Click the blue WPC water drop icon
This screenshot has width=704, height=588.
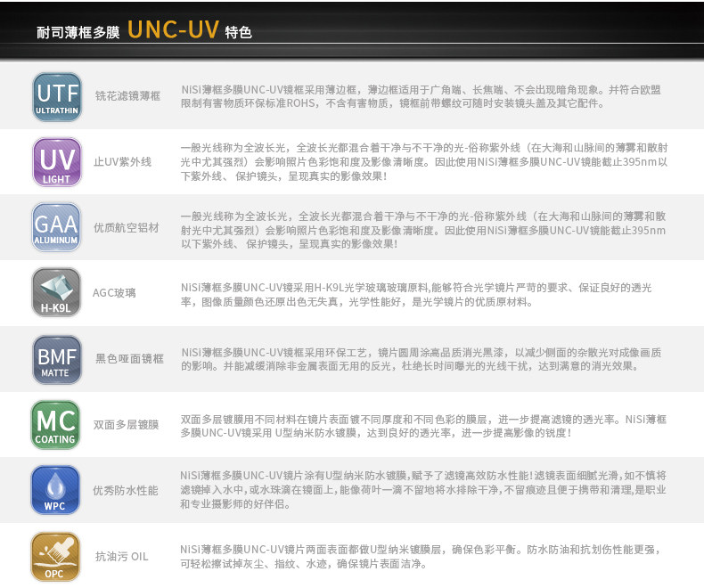(x=55, y=490)
